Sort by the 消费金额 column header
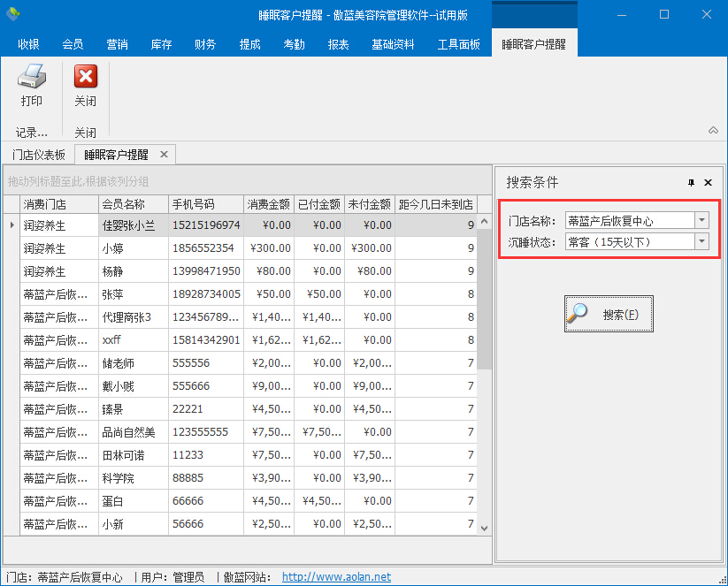728x586 pixels. coord(269,204)
